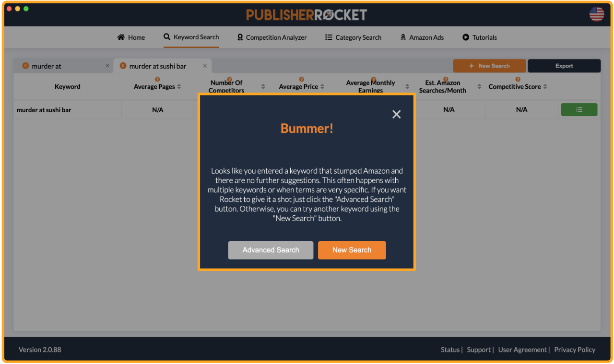
Task: Close the 'murder at' tab
Action: pos(107,66)
